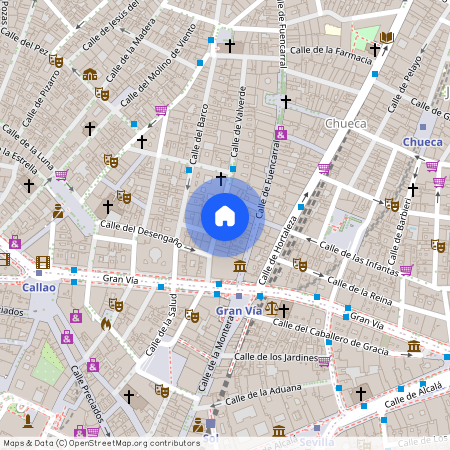Open the Chueca metro station label
The image size is (450, 450).
tap(423, 142)
